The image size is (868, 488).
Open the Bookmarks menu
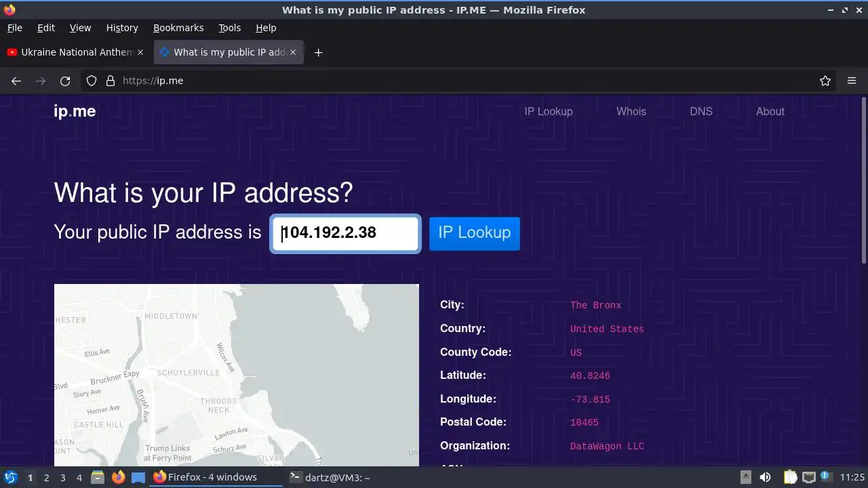pos(178,28)
